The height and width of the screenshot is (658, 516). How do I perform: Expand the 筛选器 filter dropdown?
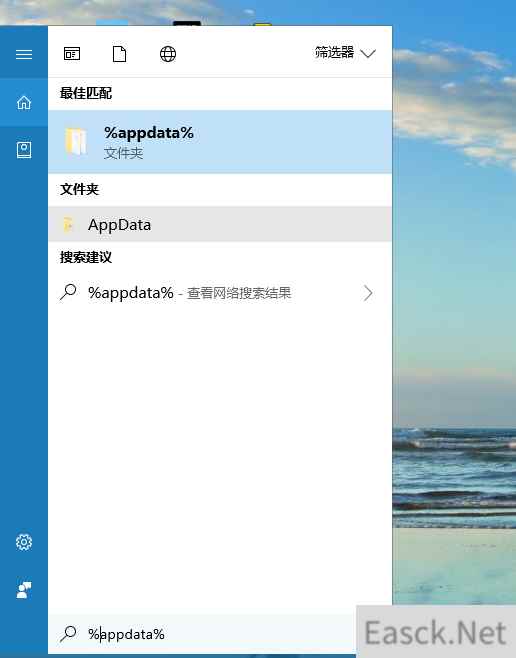(345, 53)
